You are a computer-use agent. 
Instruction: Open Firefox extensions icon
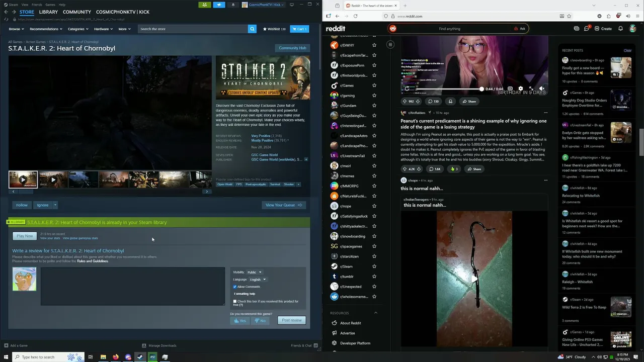pyautogui.click(x=609, y=16)
